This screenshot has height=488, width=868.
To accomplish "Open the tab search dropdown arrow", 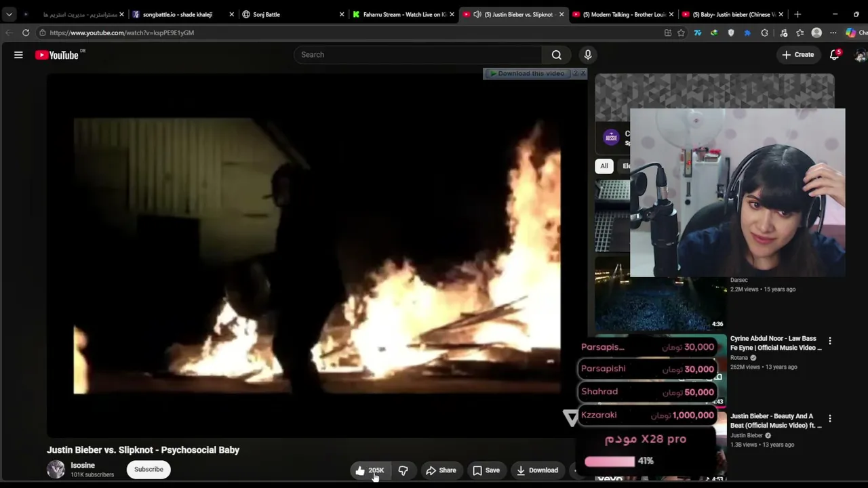I will [9, 14].
